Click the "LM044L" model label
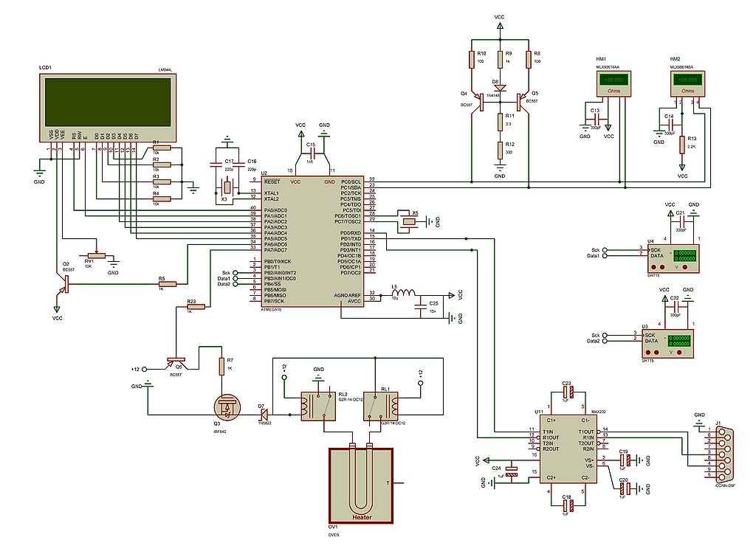The height and width of the screenshot is (557, 756). pyautogui.click(x=165, y=70)
